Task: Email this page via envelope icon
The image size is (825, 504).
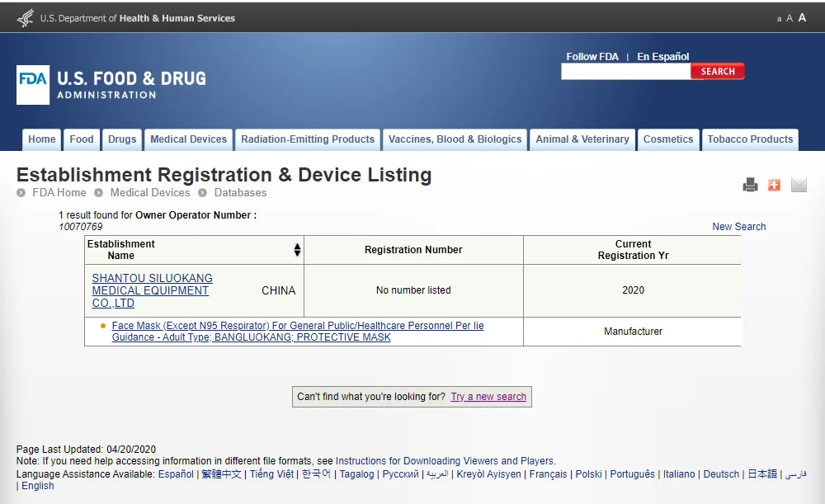Action: (x=799, y=185)
